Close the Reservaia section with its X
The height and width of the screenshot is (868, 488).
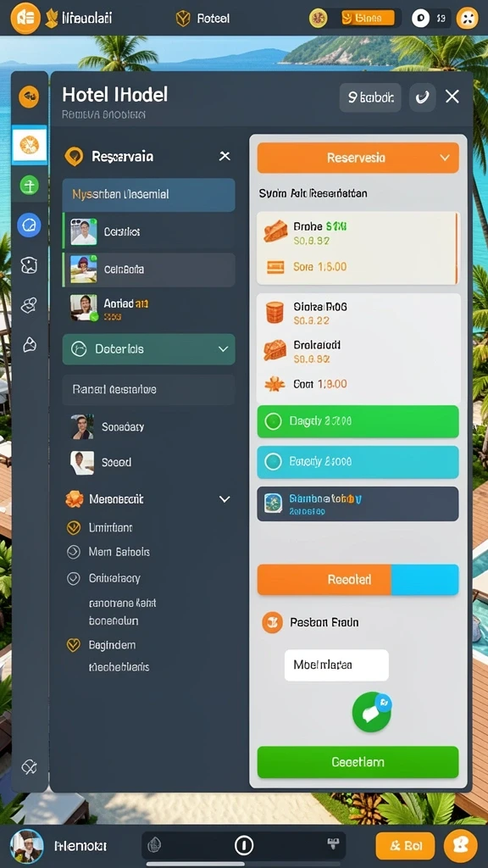tap(225, 157)
